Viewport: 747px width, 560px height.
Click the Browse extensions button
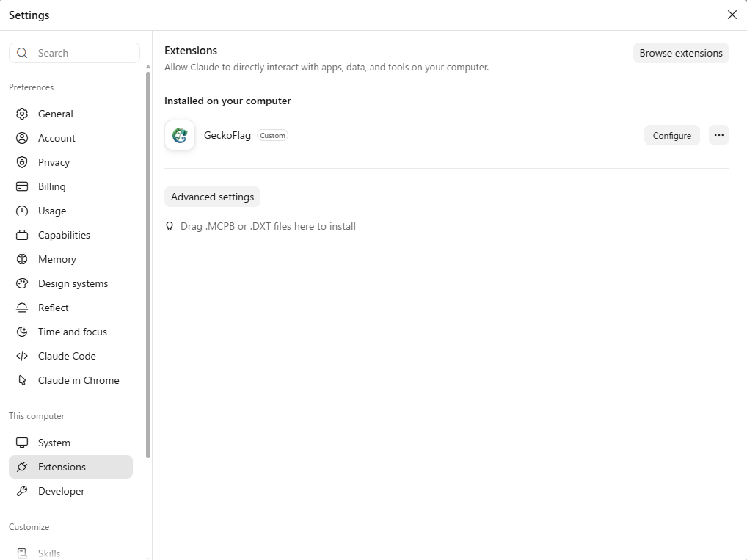pyautogui.click(x=681, y=53)
